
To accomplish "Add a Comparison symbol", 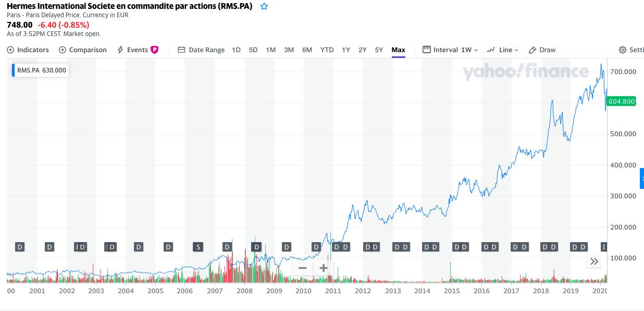I will 83,50.
